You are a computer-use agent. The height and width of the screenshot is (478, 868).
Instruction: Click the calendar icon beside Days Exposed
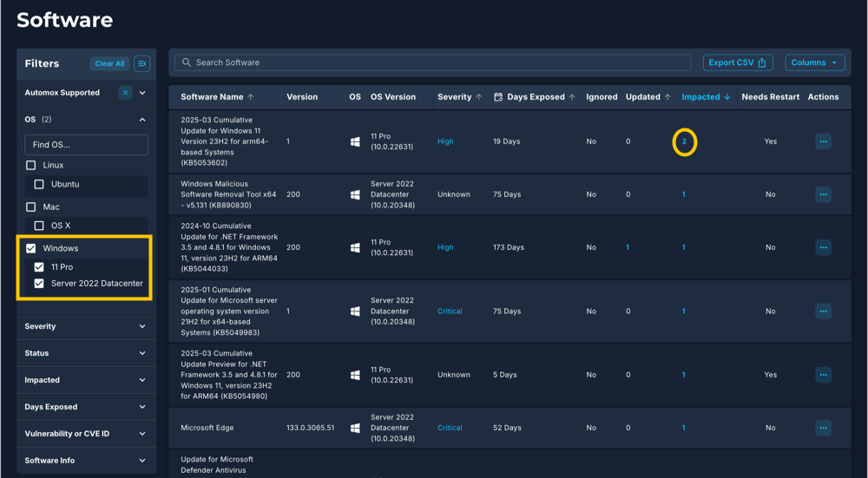(x=497, y=97)
